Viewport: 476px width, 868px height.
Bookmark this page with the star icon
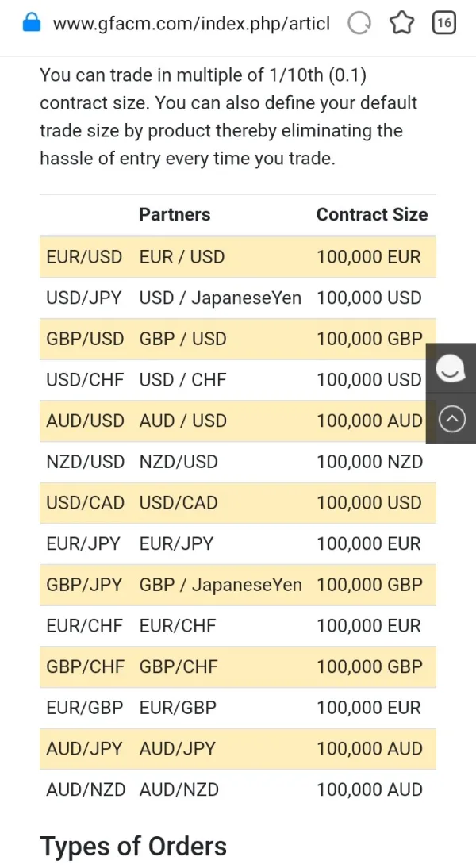click(402, 24)
